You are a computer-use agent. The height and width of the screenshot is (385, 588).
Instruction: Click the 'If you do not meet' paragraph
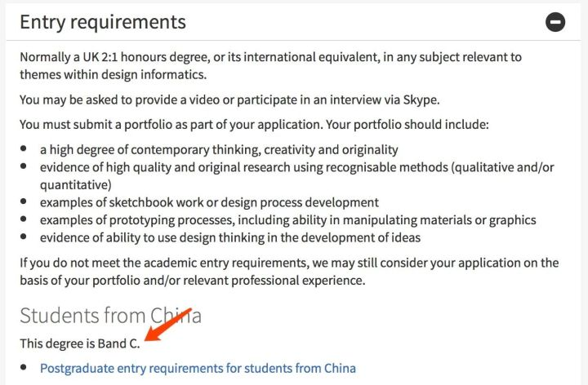(289, 272)
